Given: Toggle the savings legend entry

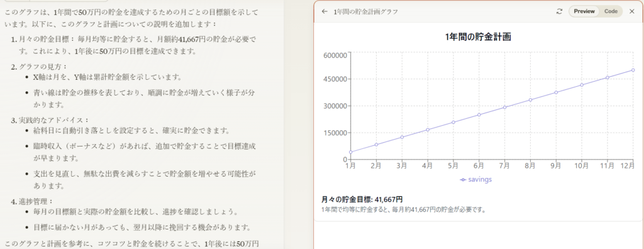Looking at the screenshot, I should (x=475, y=180).
